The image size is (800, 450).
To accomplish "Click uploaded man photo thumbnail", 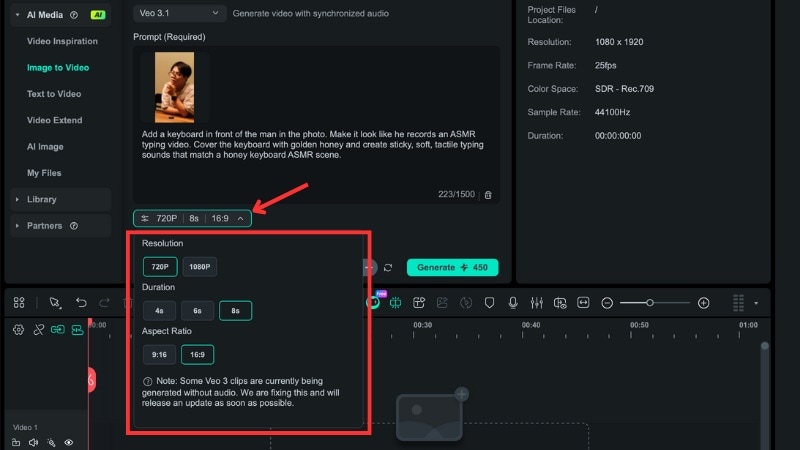I will click(x=174, y=87).
